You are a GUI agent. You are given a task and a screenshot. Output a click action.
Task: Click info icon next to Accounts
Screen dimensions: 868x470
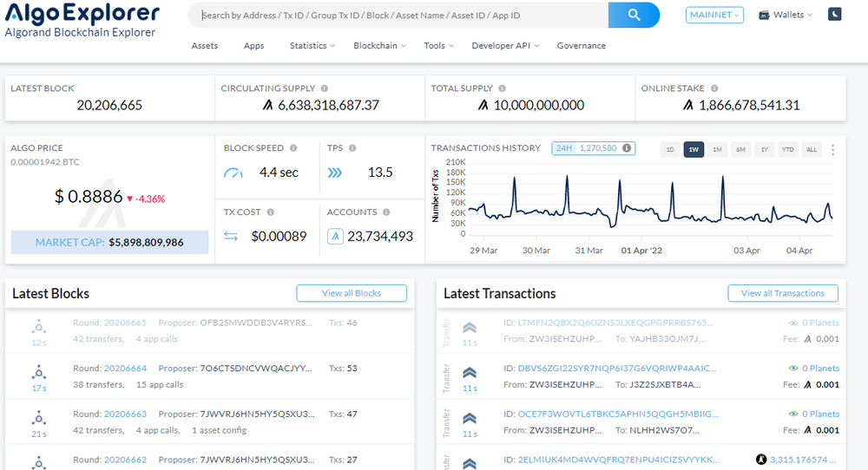point(386,212)
